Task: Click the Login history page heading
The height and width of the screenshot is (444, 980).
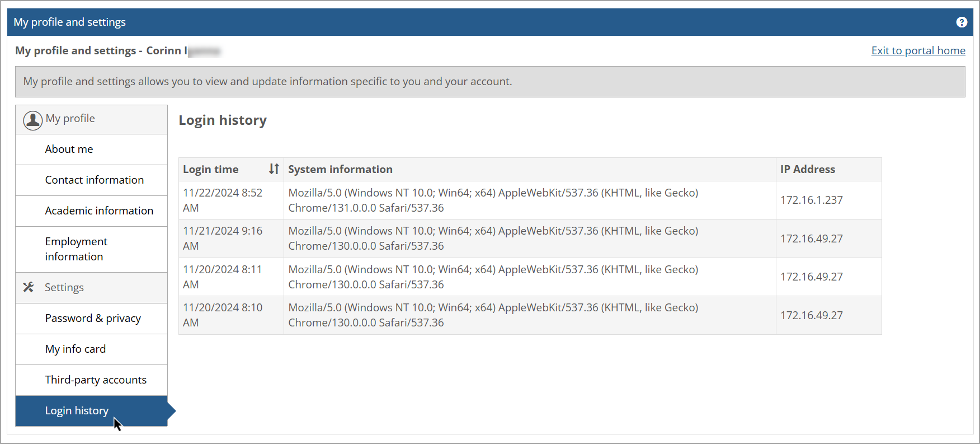Action: pyautogui.click(x=223, y=120)
